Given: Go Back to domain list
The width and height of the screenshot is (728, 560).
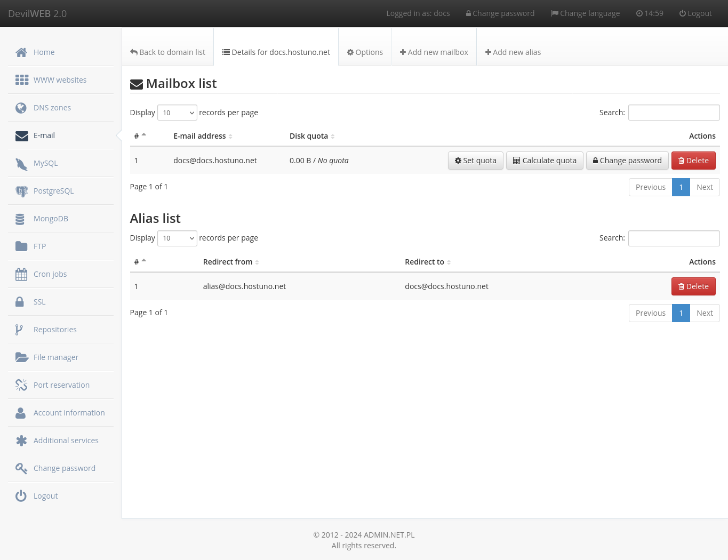Looking at the screenshot, I should tap(167, 52).
